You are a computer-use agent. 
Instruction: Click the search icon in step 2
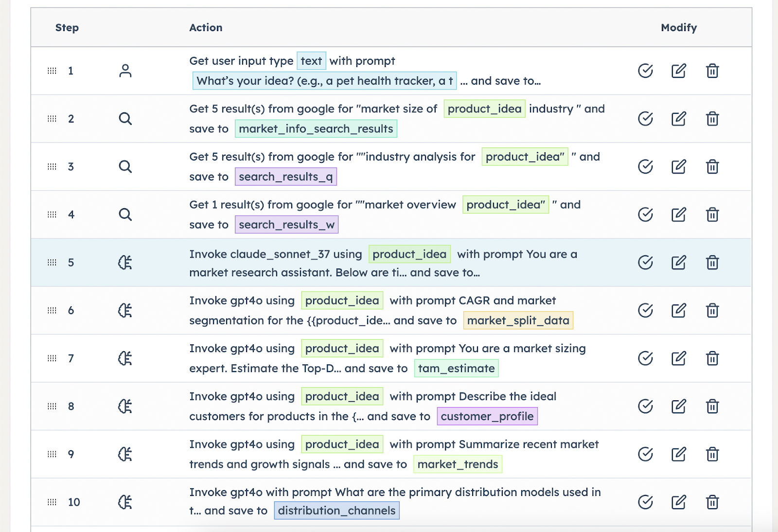(x=125, y=119)
